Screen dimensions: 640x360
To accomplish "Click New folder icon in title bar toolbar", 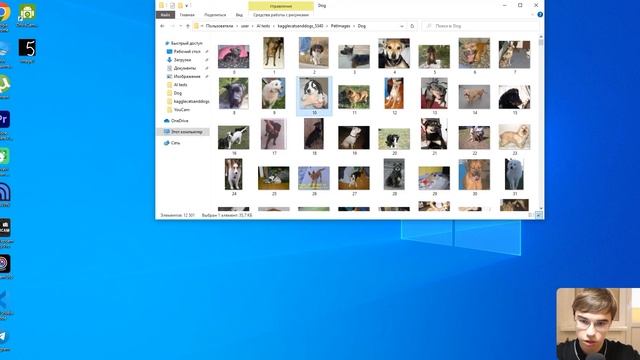I will coord(180,5).
